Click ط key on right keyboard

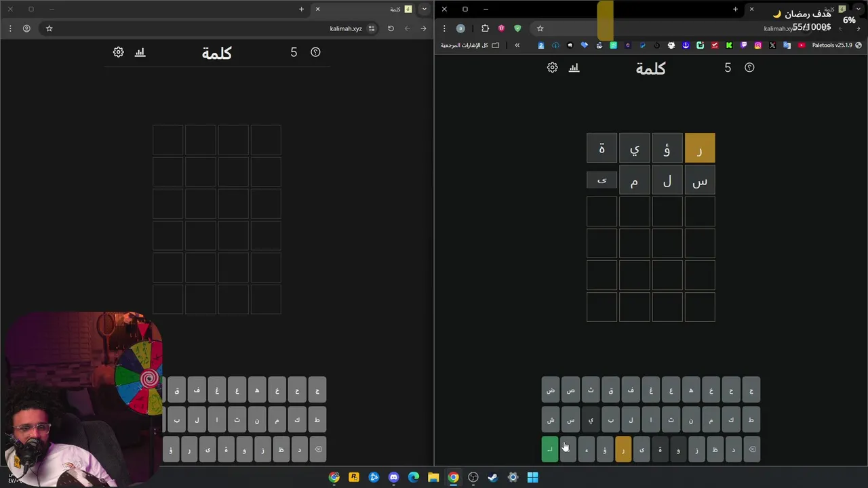(x=751, y=420)
